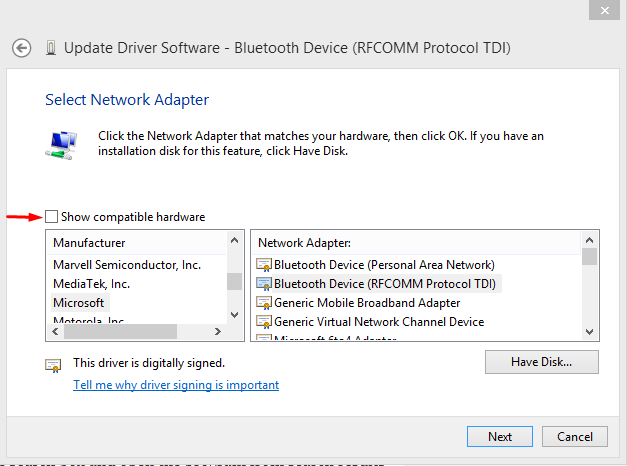This screenshot has width=627, height=466.
Task: Click the Generic Mobile Broadband Adapter icon
Action: (264, 303)
